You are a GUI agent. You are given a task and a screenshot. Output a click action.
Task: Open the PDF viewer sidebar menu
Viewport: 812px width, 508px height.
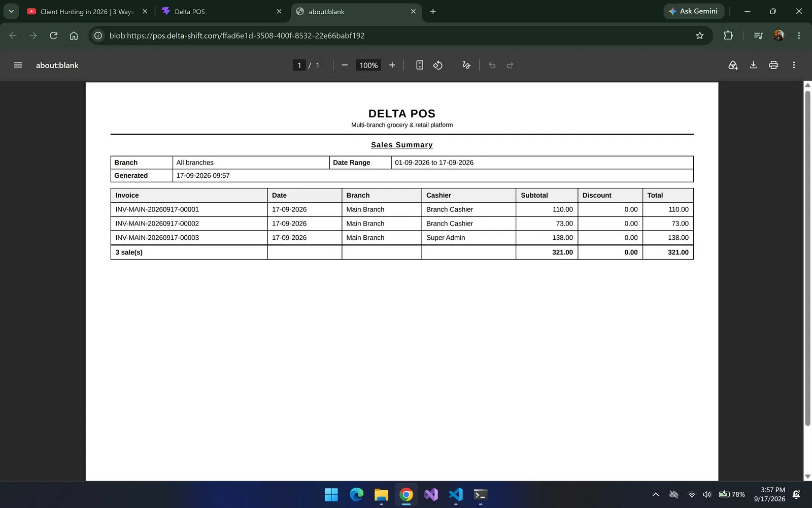tap(18, 65)
